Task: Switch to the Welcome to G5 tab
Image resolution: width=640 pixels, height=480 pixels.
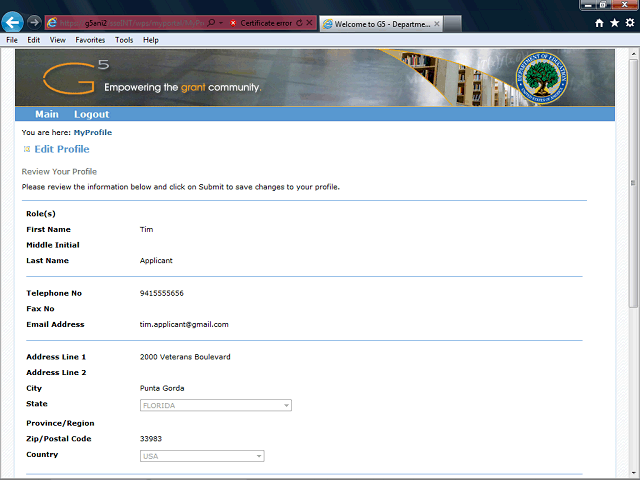Action: click(381, 24)
